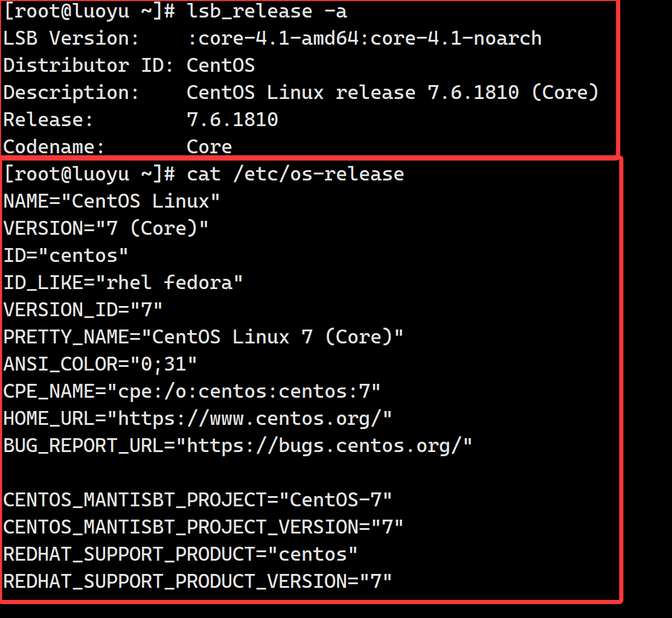Select the CENTOS_MANTISBT_PROJECT="CentOS-7" line
This screenshot has width=672, height=618.
coord(197,500)
